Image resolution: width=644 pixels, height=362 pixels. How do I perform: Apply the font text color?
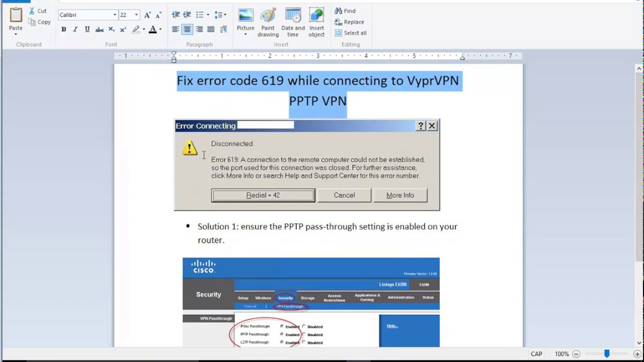(152, 30)
